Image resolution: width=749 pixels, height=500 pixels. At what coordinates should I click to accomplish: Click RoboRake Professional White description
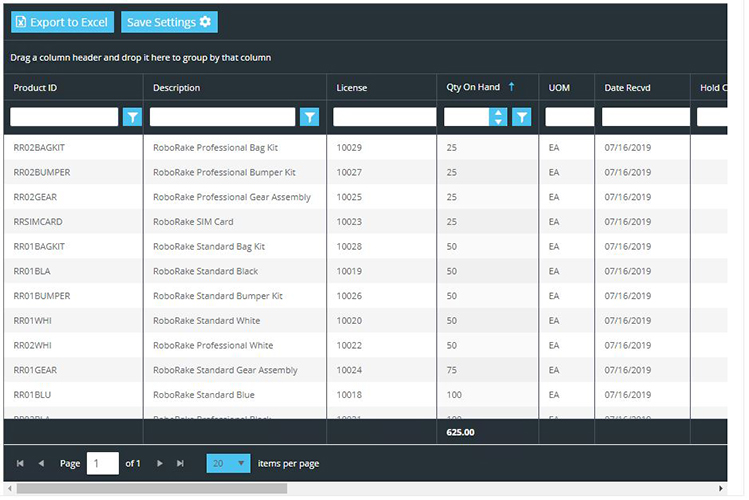click(x=213, y=346)
